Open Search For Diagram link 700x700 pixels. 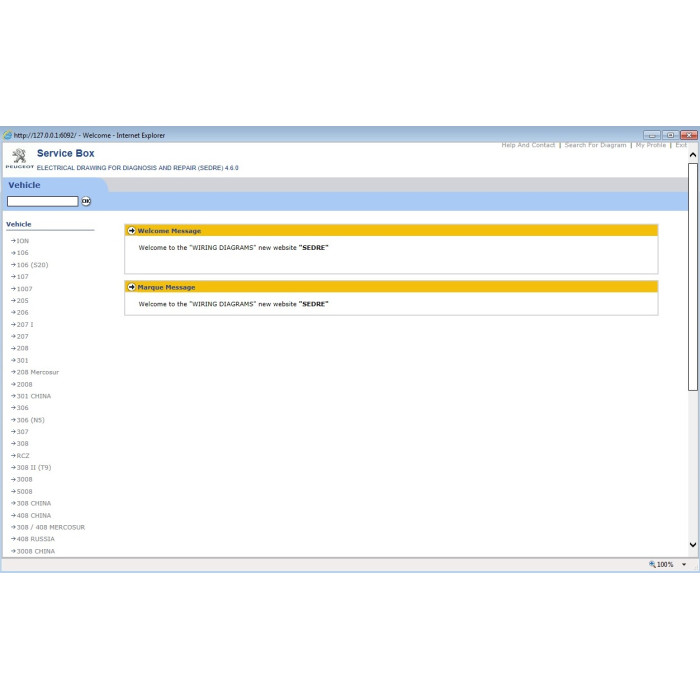click(596, 145)
